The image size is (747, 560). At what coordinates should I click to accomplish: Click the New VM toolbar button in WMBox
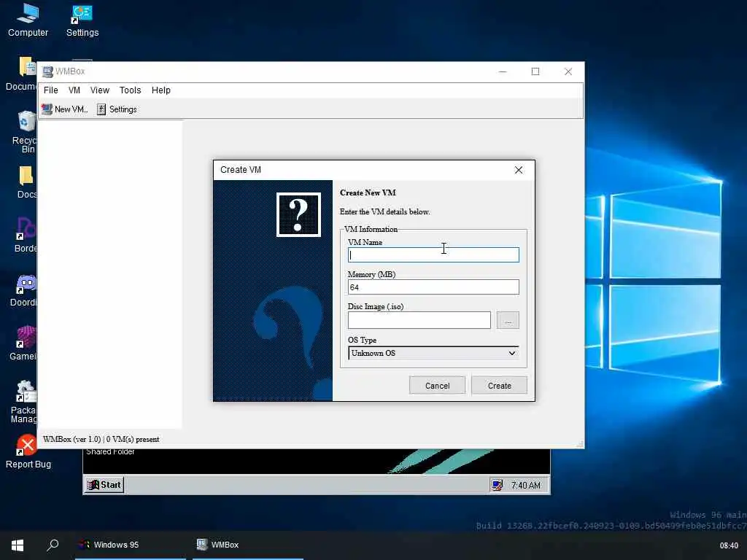(65, 109)
